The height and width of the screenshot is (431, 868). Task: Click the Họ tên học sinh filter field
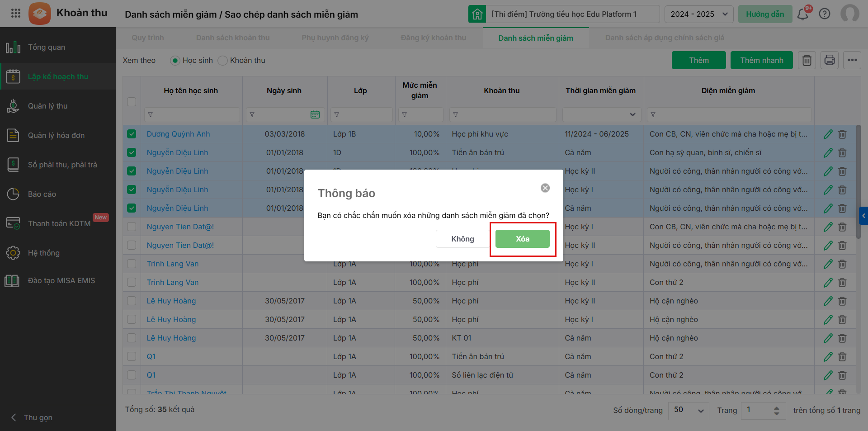192,115
